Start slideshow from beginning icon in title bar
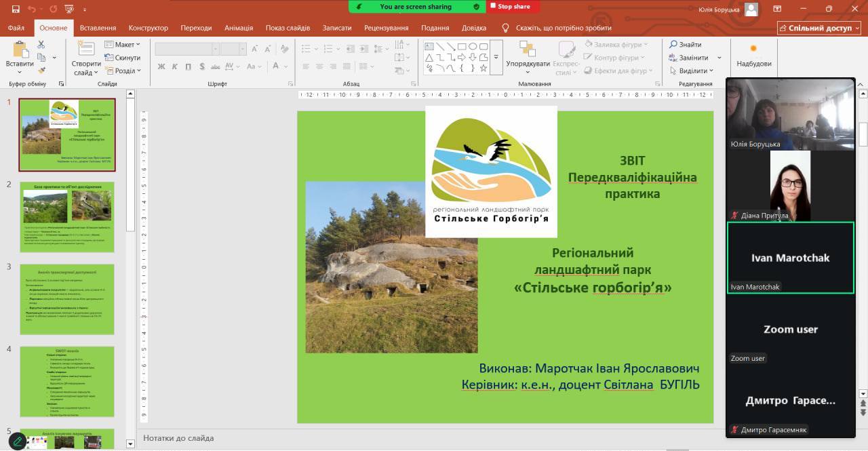 pyautogui.click(x=69, y=8)
